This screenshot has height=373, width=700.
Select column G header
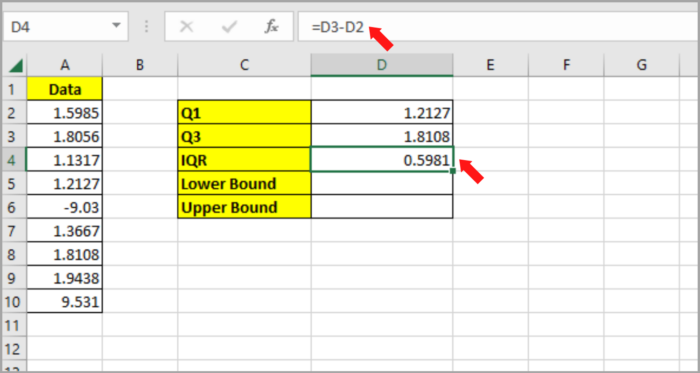pos(642,65)
